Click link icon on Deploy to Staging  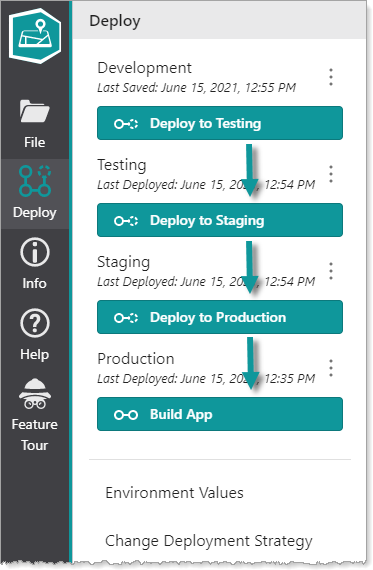pos(126,221)
